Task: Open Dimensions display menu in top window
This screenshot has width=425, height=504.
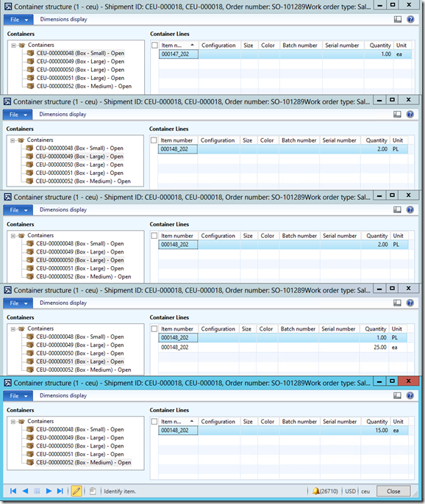Action: (64, 19)
